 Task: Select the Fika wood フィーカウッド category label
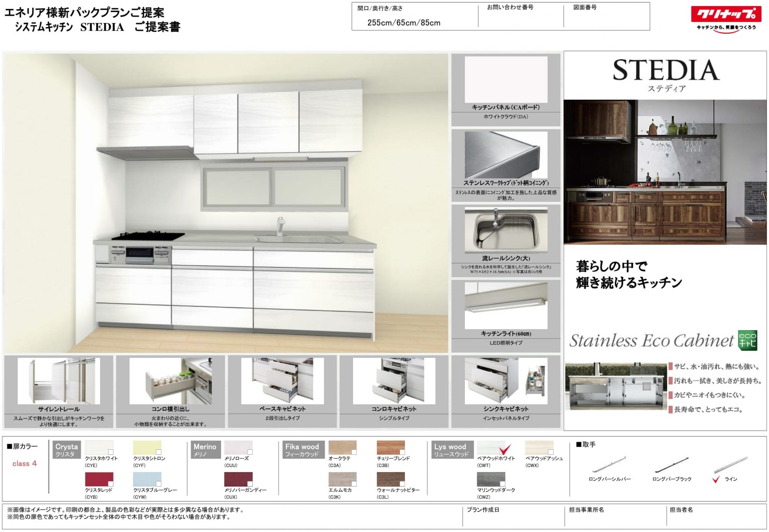303,450
